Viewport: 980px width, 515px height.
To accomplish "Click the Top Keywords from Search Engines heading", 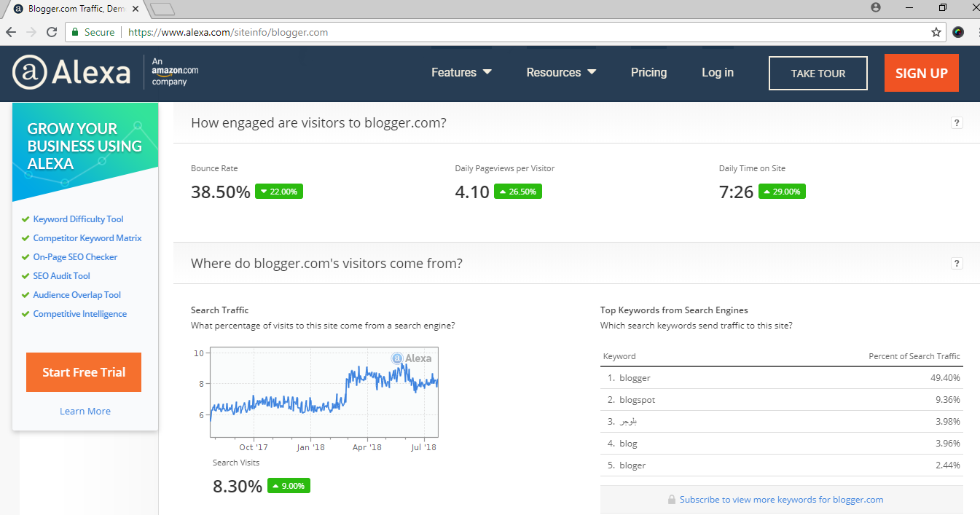I will [x=674, y=310].
